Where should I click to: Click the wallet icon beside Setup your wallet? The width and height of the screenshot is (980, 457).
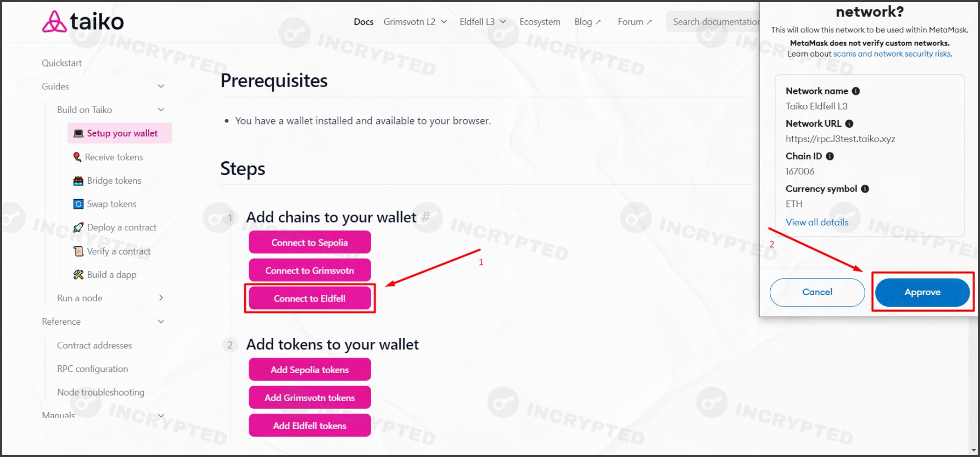click(x=79, y=133)
